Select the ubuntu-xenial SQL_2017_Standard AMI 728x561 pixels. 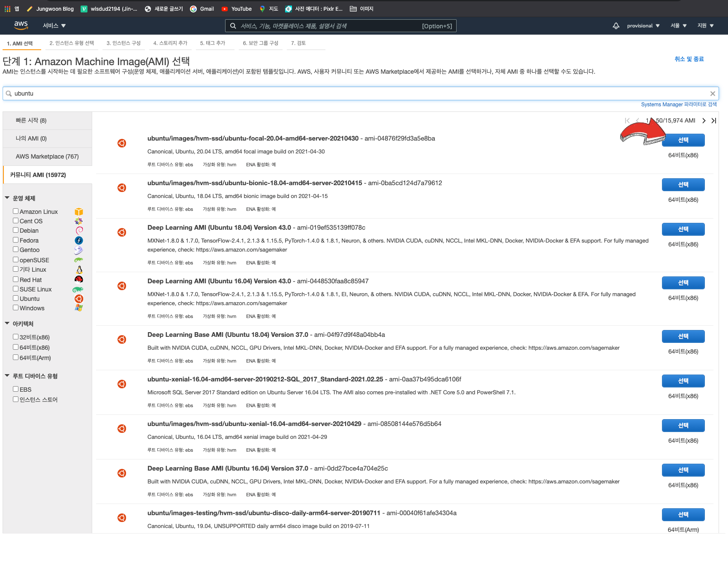coord(683,381)
